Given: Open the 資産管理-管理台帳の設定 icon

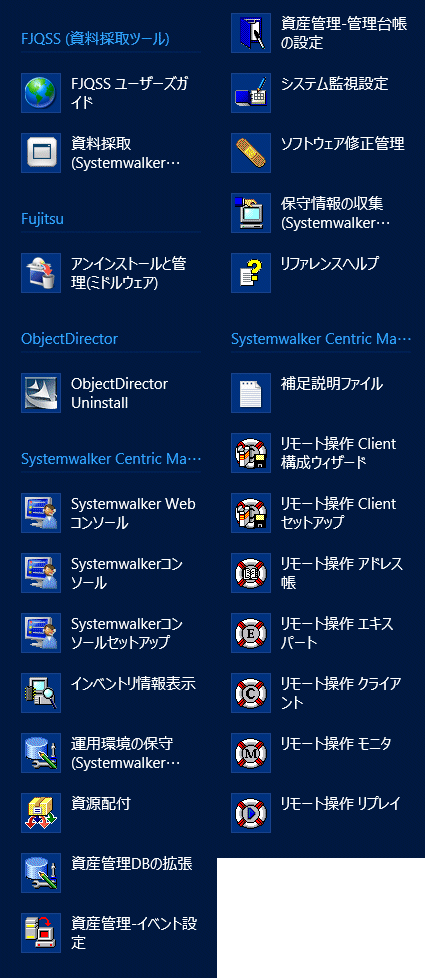Looking at the screenshot, I should pyautogui.click(x=251, y=33).
